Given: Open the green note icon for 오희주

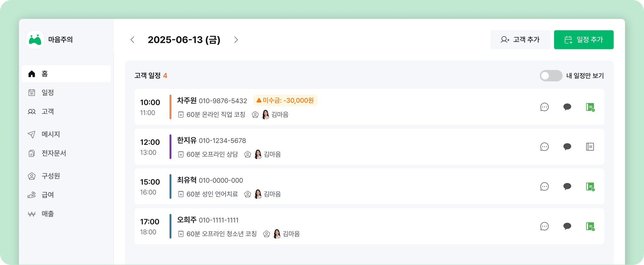Looking at the screenshot, I should (x=590, y=226).
